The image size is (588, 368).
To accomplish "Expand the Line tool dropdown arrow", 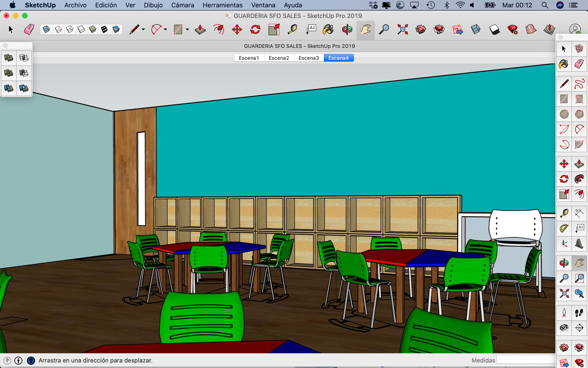I will [x=143, y=30].
